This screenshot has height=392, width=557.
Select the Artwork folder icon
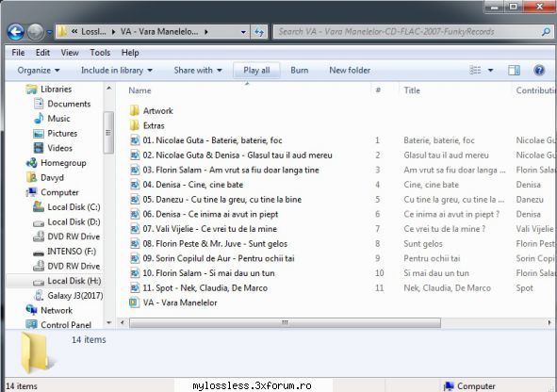coord(134,111)
